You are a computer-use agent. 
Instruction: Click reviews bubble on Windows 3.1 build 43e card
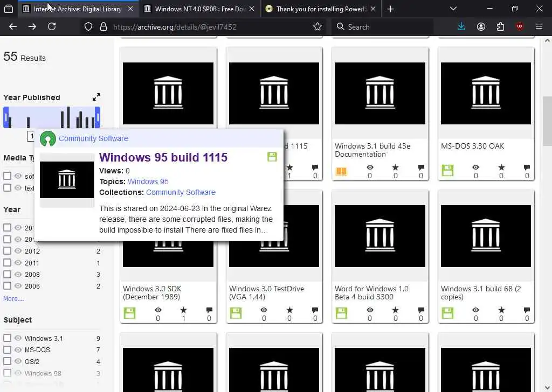pyautogui.click(x=421, y=167)
